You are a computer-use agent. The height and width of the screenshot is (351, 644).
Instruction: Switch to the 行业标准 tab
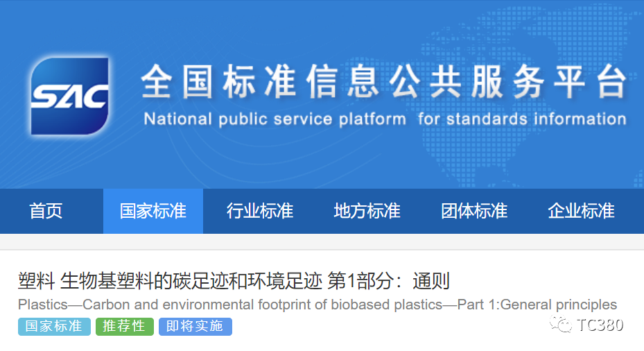coord(260,211)
